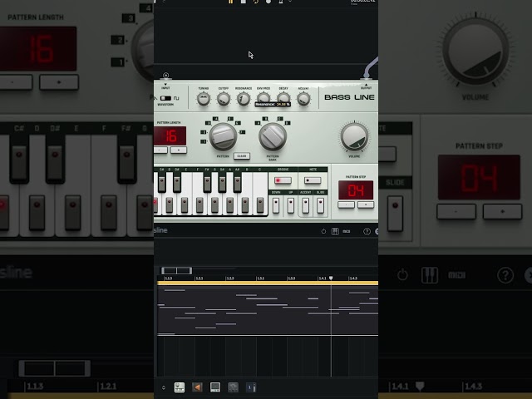The width and height of the screenshot is (532, 399).
Task: Toggle the Up octave switch
Action: pos(291,205)
